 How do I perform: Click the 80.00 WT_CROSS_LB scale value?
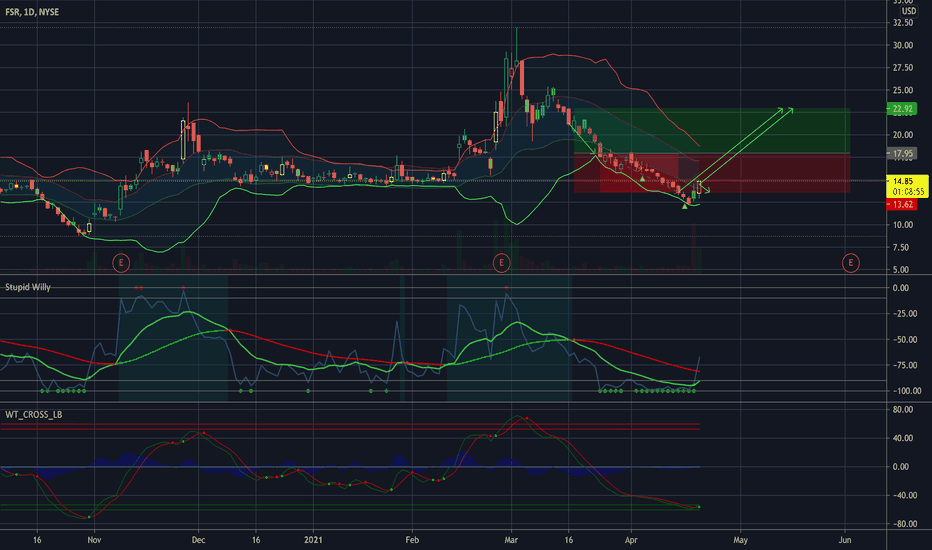point(903,410)
